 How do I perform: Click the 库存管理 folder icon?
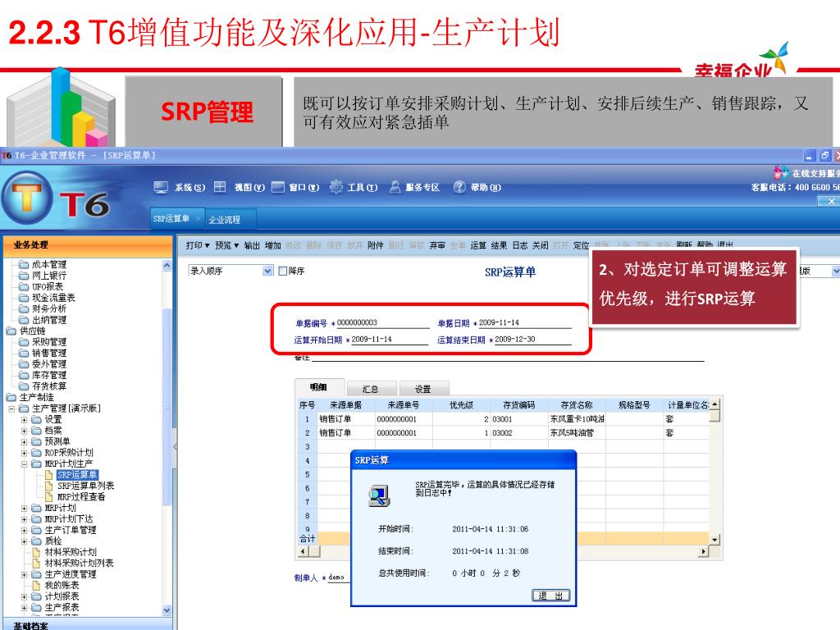[24, 375]
